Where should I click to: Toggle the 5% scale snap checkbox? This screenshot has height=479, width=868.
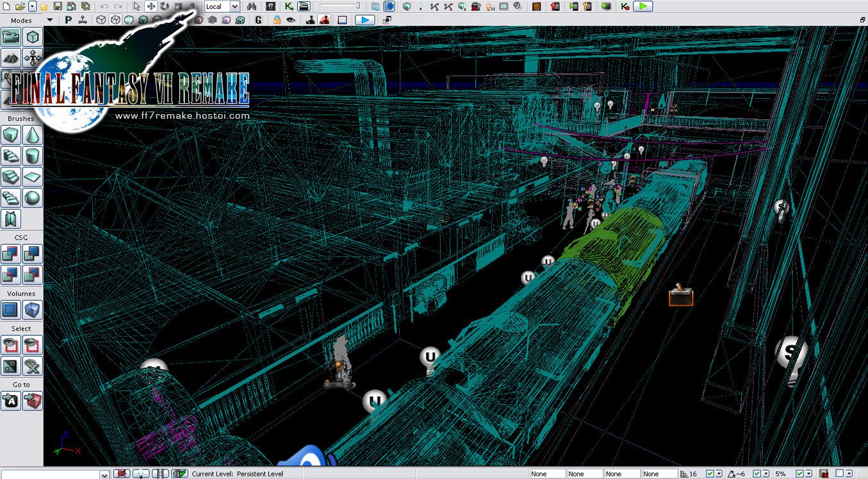(800, 474)
